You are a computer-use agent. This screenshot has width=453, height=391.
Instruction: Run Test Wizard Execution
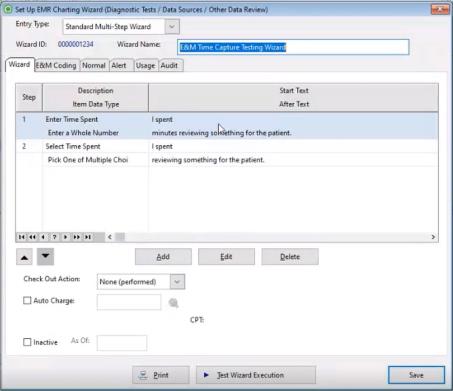[256, 375]
